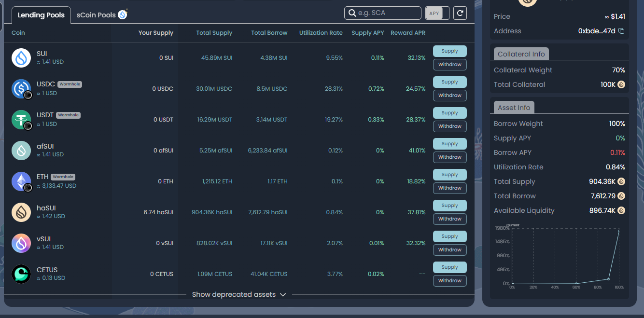The image size is (644, 318).
Task: Click haSUI icon beside Total Borrow 7,612.79
Action: click(x=621, y=196)
